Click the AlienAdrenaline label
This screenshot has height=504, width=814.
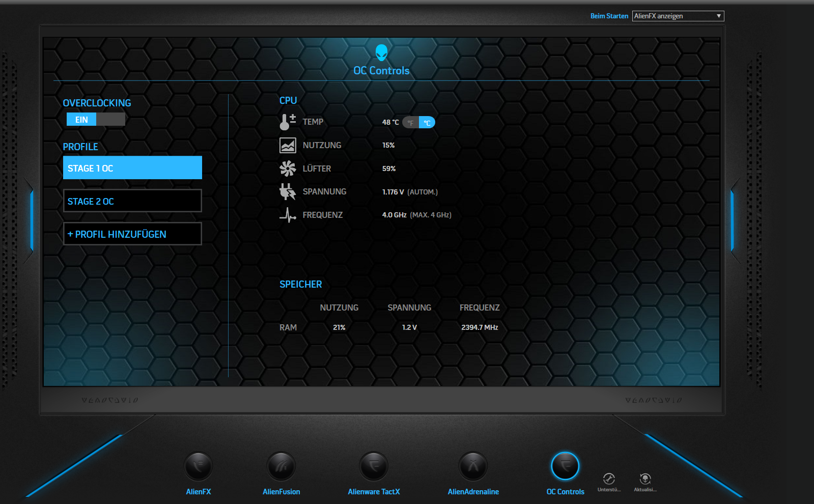(x=473, y=492)
